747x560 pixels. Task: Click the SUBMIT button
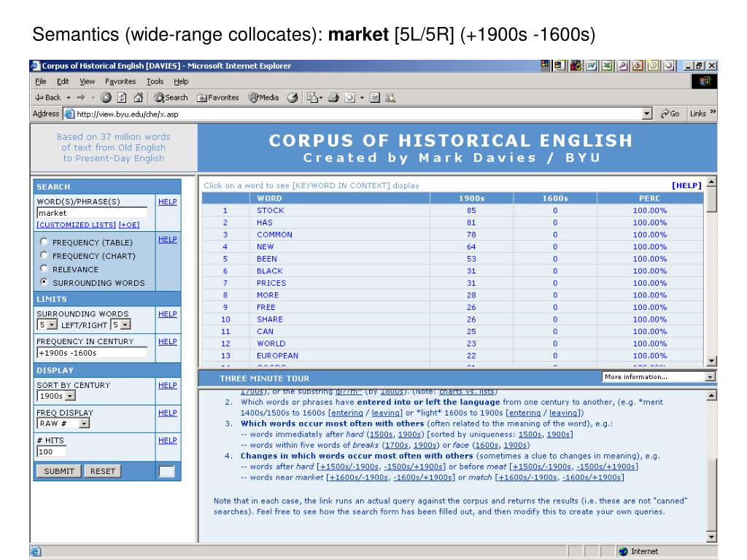tap(59, 471)
